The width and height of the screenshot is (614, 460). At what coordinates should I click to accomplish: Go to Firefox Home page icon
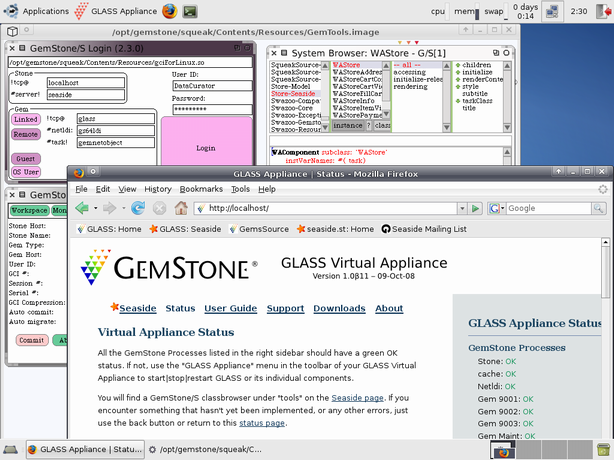pos(181,208)
